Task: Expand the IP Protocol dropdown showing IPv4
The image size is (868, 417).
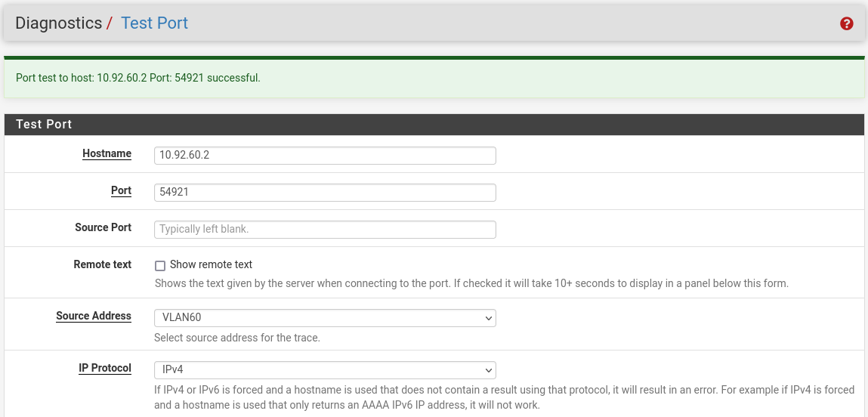Action: point(325,370)
